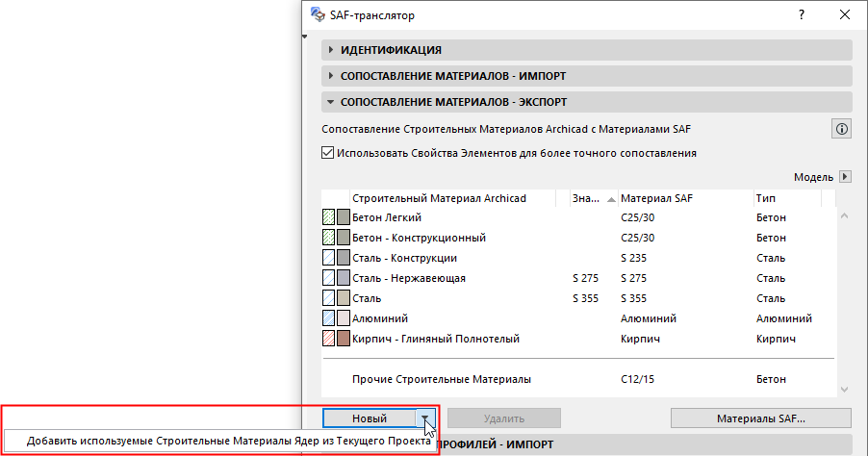Click the color swatch for Сталь - Нержавеющая
868x456 pixels.
click(344, 278)
